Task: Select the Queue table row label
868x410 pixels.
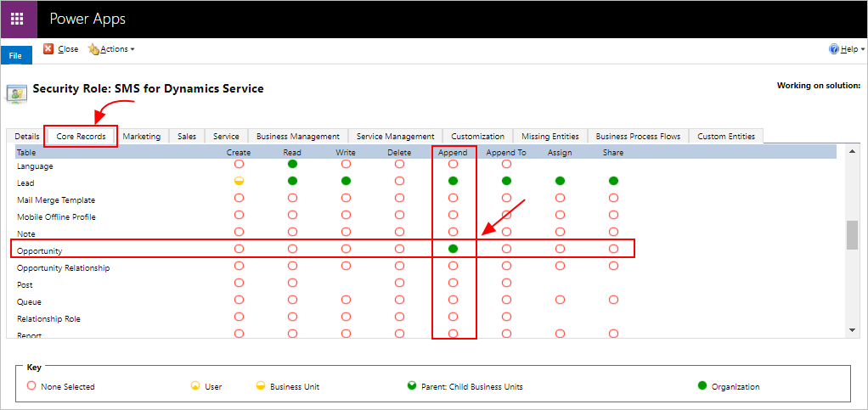Action: point(29,302)
